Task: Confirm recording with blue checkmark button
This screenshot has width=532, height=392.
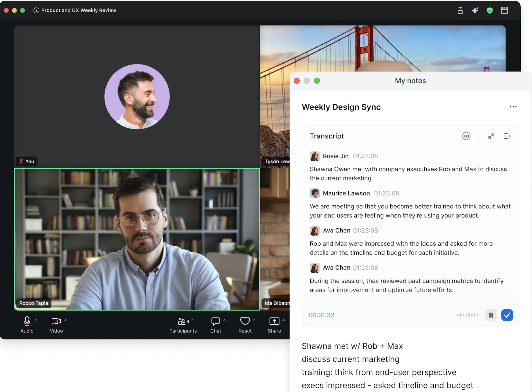Action: coord(507,315)
